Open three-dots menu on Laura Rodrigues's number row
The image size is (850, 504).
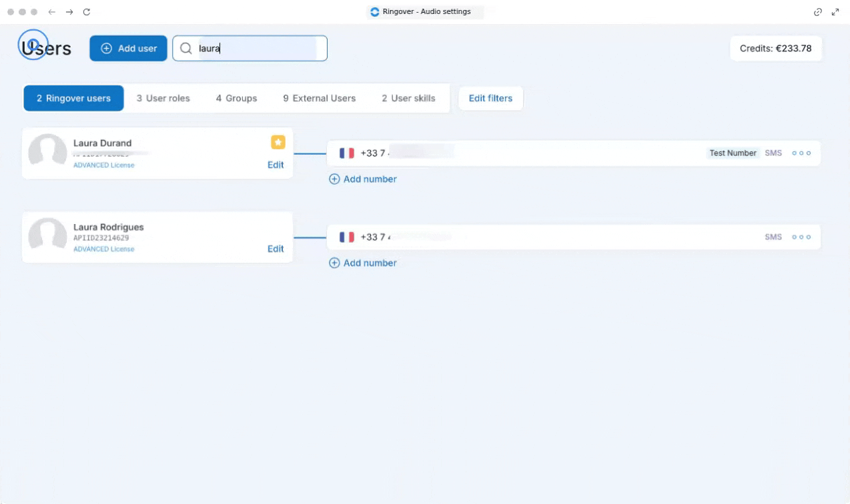tap(801, 237)
